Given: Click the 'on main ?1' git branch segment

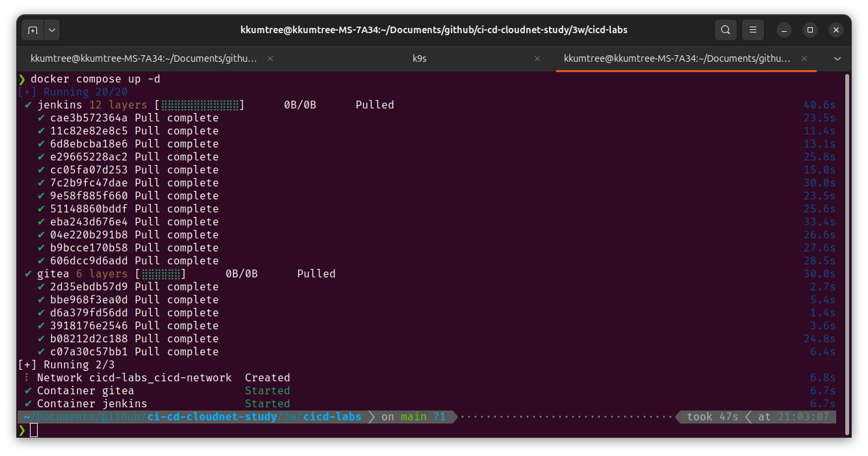Looking at the screenshot, I should coord(414,417).
